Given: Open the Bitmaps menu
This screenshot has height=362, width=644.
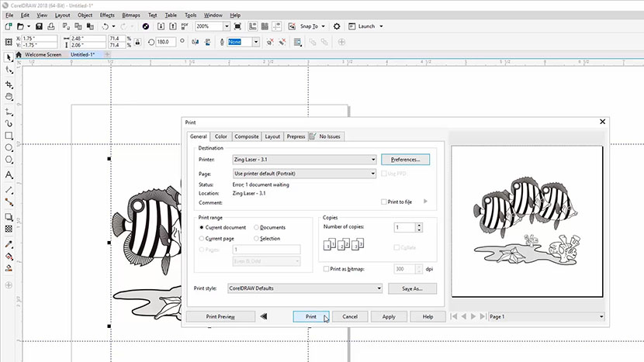Looking at the screenshot, I should pyautogui.click(x=130, y=15).
